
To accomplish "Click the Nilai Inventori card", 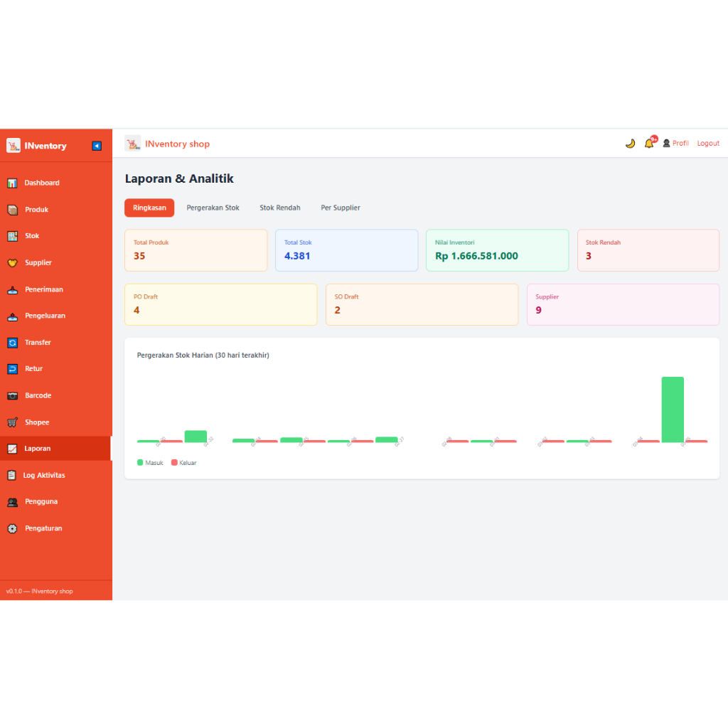I will point(497,250).
